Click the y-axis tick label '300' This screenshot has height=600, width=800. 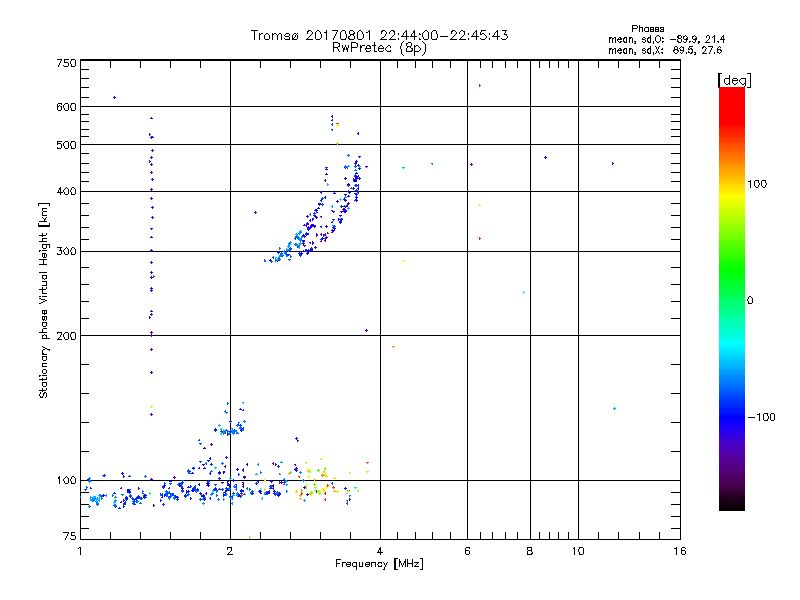66,252
